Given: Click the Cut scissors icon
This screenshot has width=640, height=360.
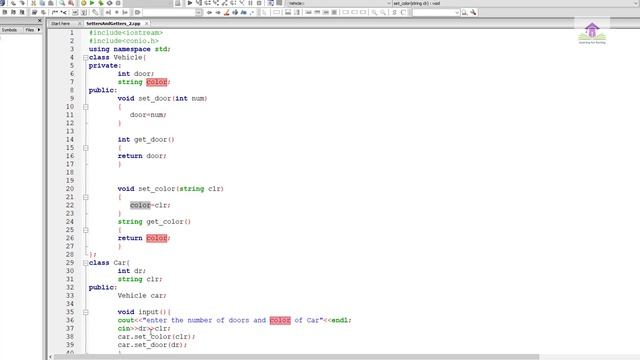Looking at the screenshot, I should point(33,3).
